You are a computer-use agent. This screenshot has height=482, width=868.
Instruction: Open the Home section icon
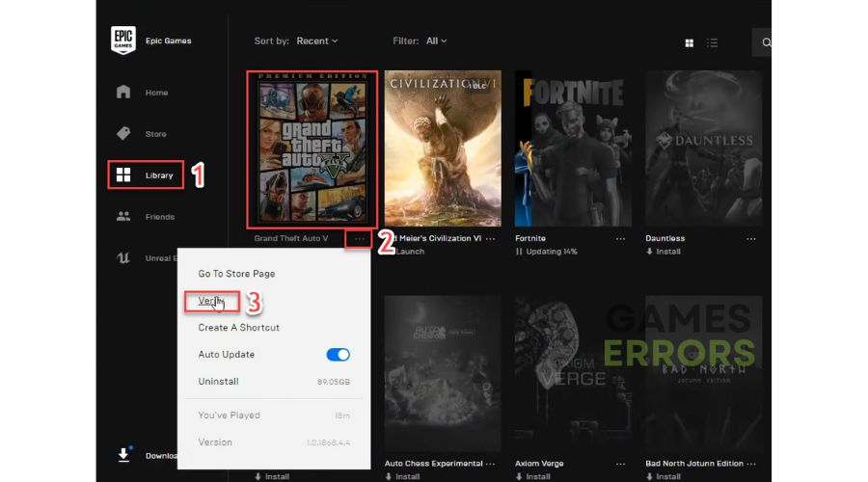tap(123, 92)
